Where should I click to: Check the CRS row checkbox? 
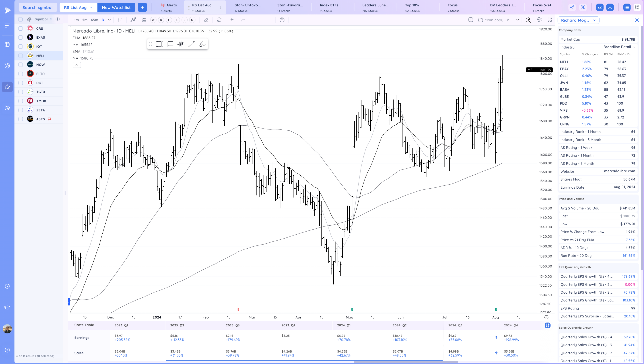[20, 28]
